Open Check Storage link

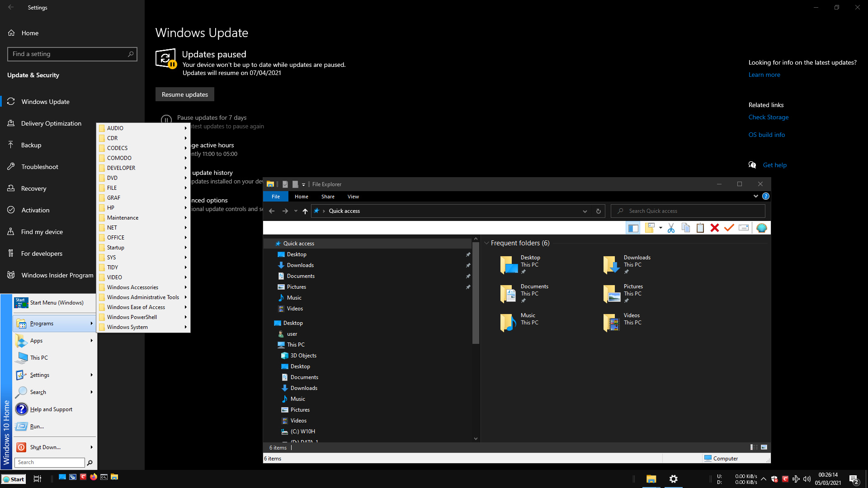click(768, 117)
